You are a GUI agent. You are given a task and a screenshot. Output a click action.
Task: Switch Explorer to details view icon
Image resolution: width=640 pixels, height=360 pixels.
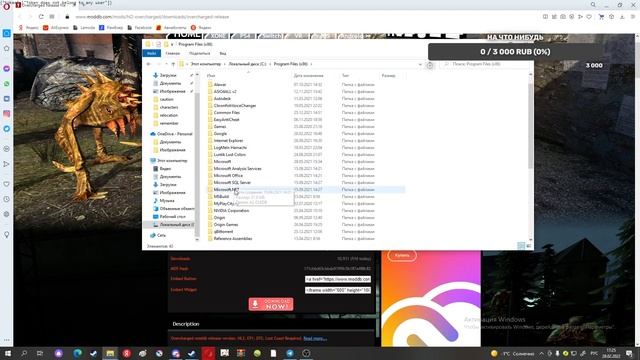(521, 246)
